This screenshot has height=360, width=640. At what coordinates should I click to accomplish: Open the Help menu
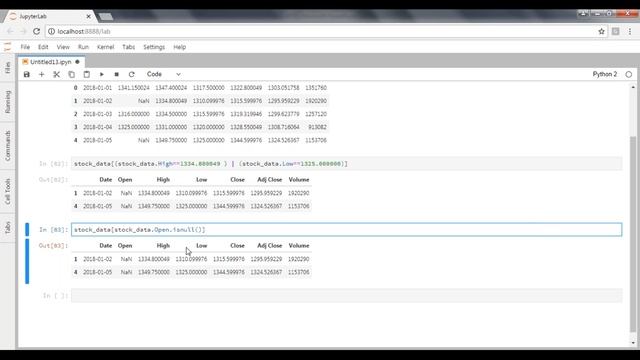180,47
